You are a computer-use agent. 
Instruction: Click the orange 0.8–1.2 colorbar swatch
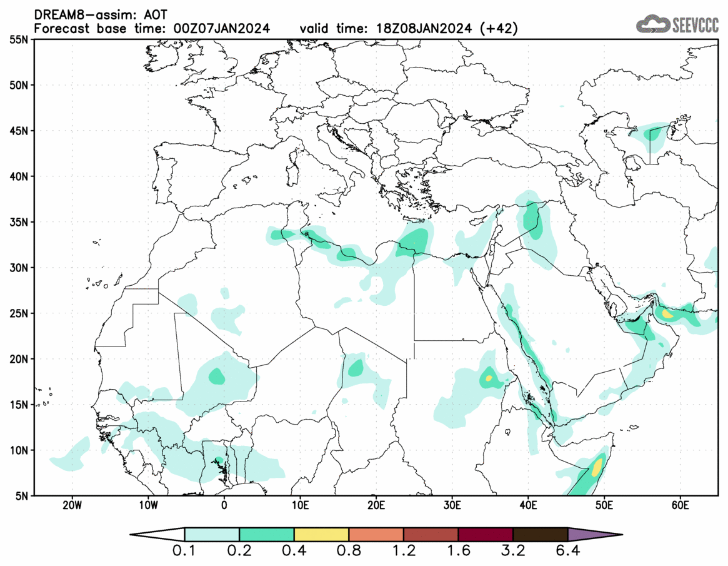pos(376,534)
